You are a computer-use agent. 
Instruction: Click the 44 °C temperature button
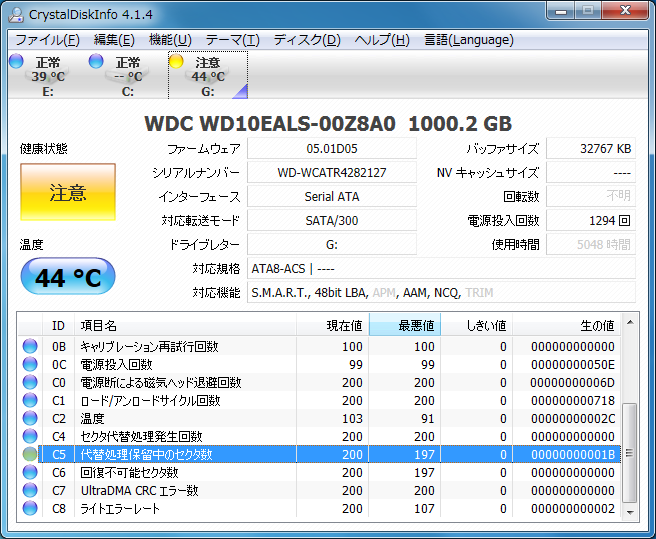[68, 277]
